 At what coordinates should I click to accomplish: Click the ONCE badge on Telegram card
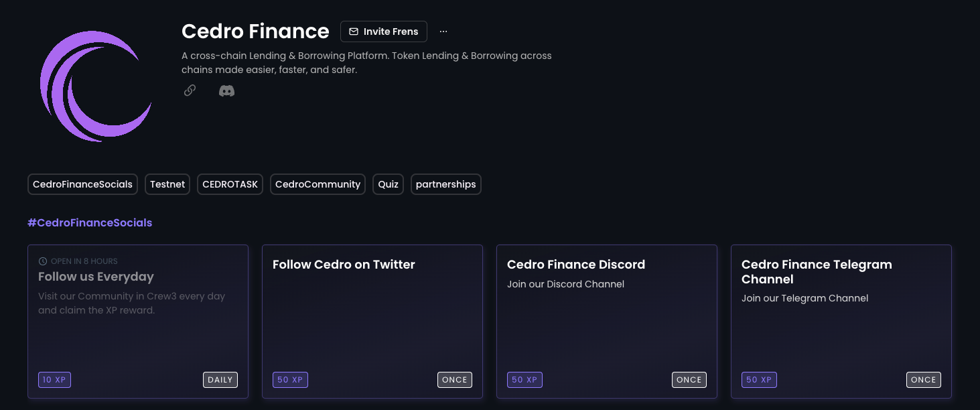click(924, 380)
